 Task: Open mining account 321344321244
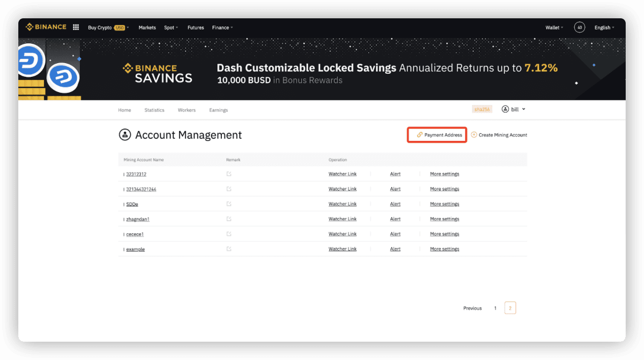141,189
